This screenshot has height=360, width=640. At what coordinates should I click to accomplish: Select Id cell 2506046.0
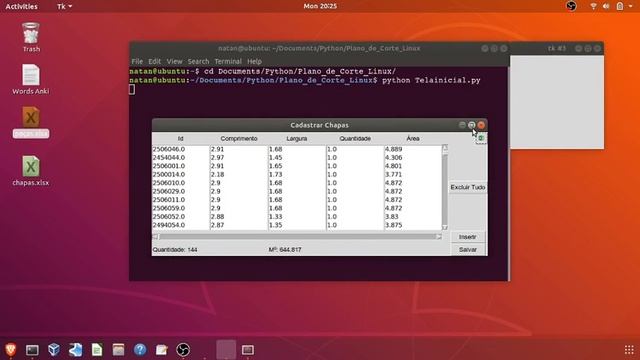169,149
